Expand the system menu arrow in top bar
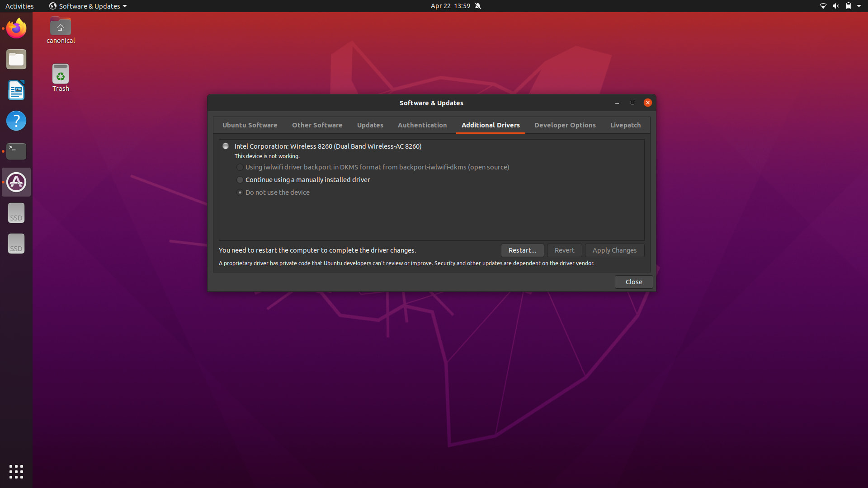This screenshot has height=488, width=868. pos(859,6)
